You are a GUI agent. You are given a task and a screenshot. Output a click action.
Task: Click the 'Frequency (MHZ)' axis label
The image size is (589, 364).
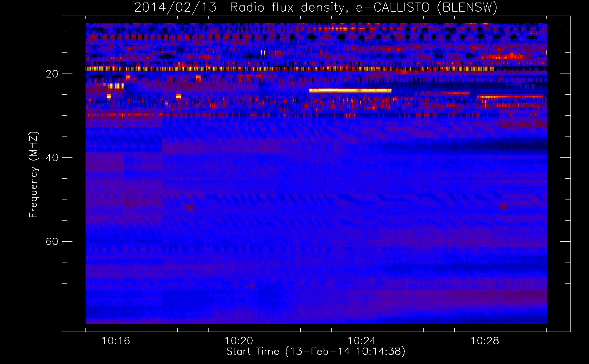coord(33,175)
